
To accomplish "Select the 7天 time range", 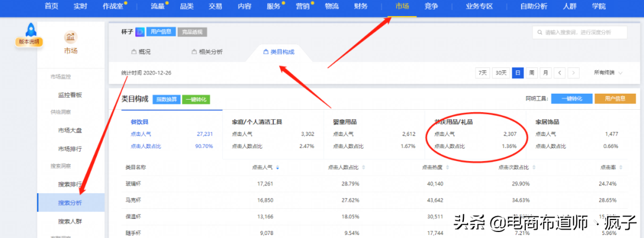I will [x=482, y=73].
